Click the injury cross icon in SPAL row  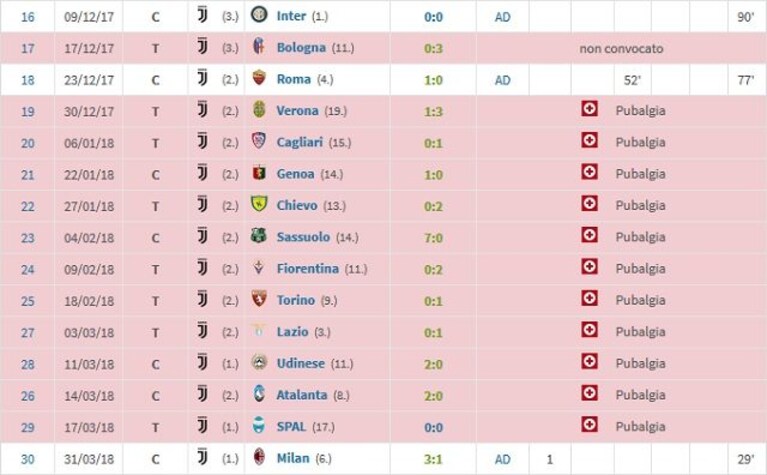(589, 425)
